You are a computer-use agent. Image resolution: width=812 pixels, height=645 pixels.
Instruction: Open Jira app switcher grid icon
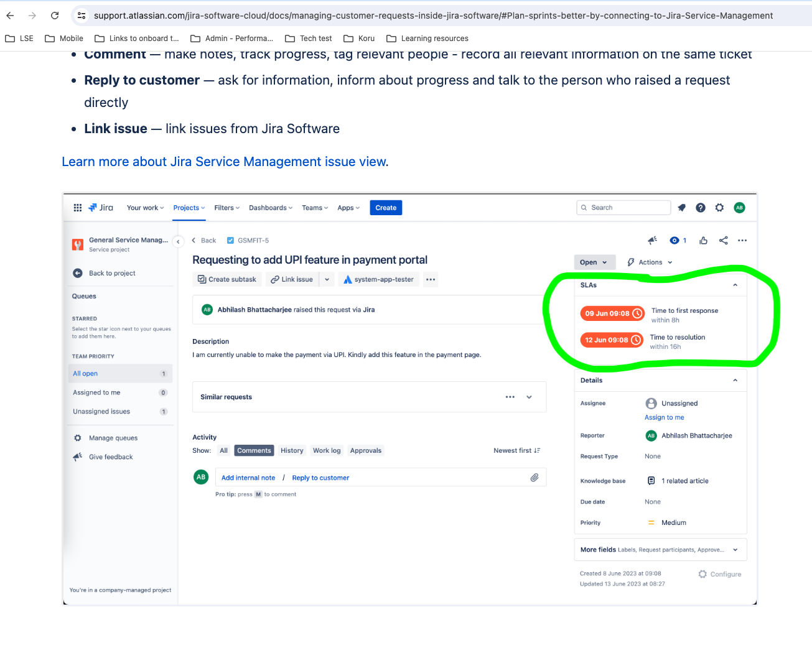click(x=78, y=208)
